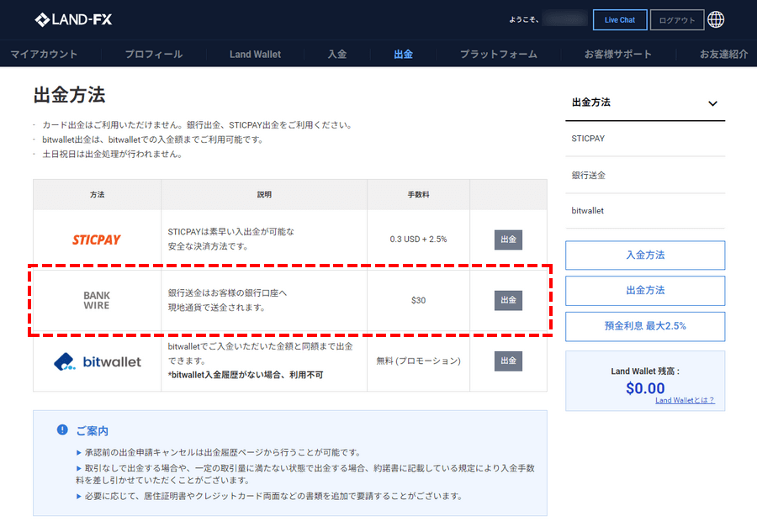The height and width of the screenshot is (532, 757).
Task: Click the 方法 column header
Action: 97,194
